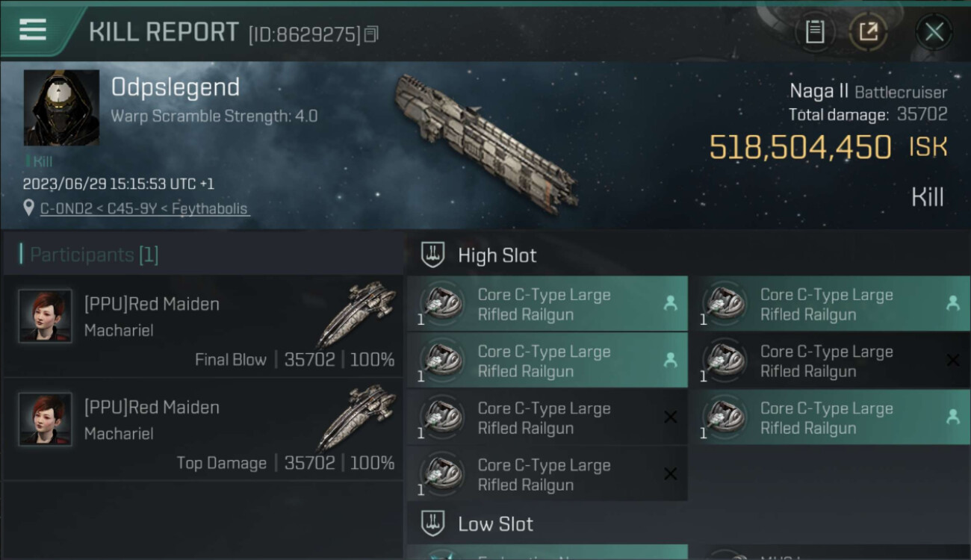Click Odpslegend's pilot portrait
Viewport: 971px width, 560px height.
[x=61, y=108]
